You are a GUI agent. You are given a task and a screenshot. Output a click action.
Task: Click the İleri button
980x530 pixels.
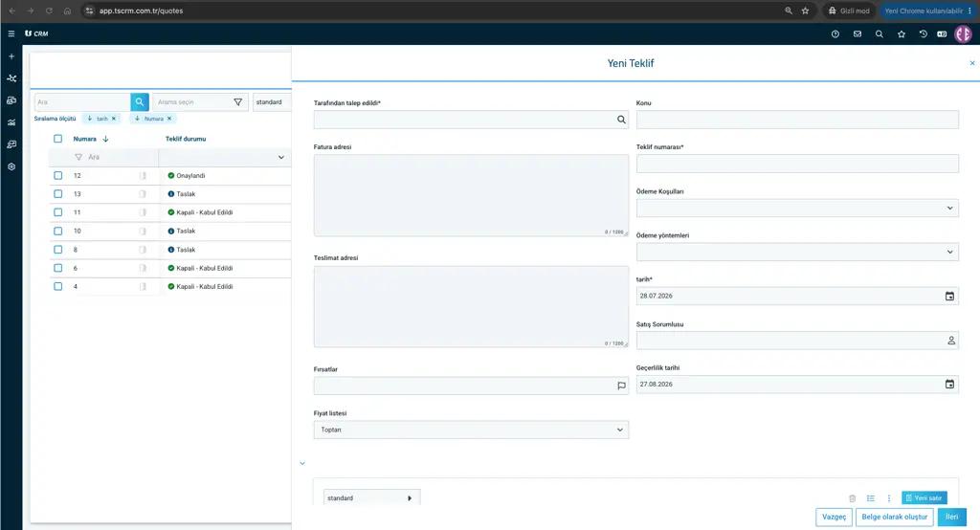952,517
